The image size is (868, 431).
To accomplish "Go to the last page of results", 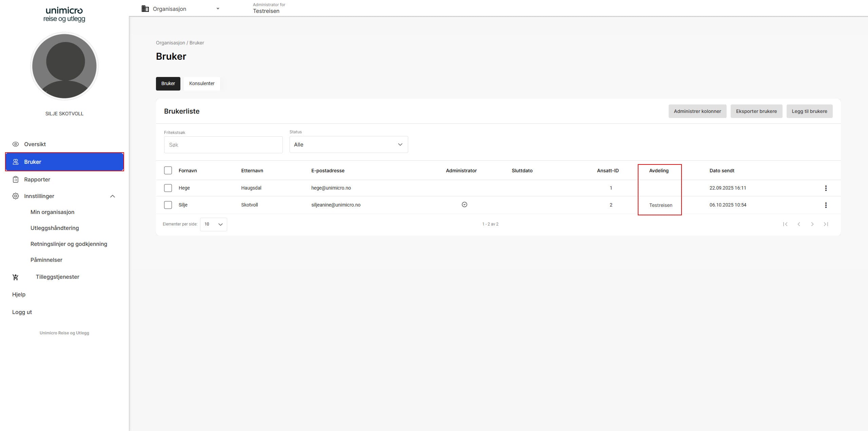I will tap(826, 224).
